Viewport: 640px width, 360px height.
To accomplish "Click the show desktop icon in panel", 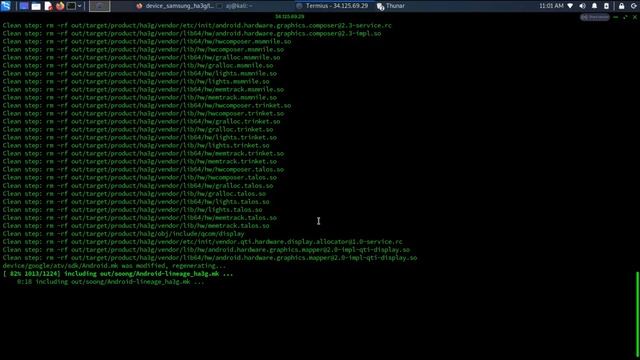I will (x=24, y=6).
